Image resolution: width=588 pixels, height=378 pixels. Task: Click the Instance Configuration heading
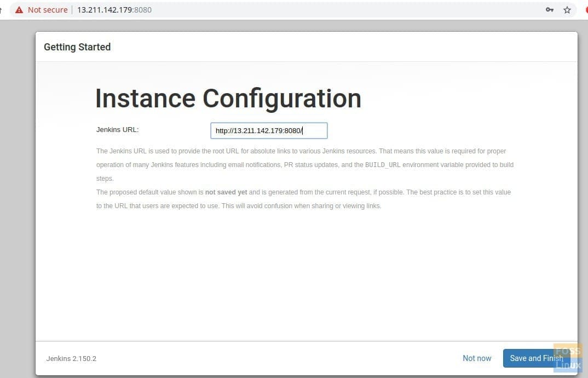tap(228, 99)
